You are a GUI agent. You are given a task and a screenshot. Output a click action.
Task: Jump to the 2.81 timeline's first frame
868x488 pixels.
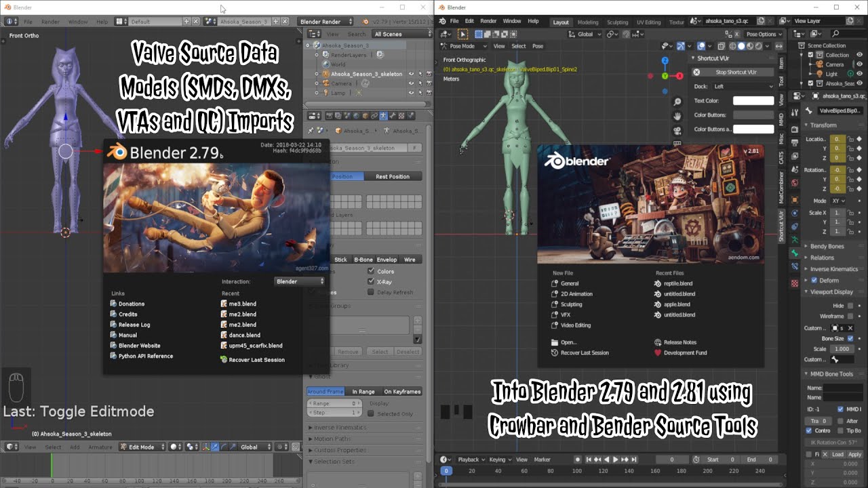click(x=589, y=460)
